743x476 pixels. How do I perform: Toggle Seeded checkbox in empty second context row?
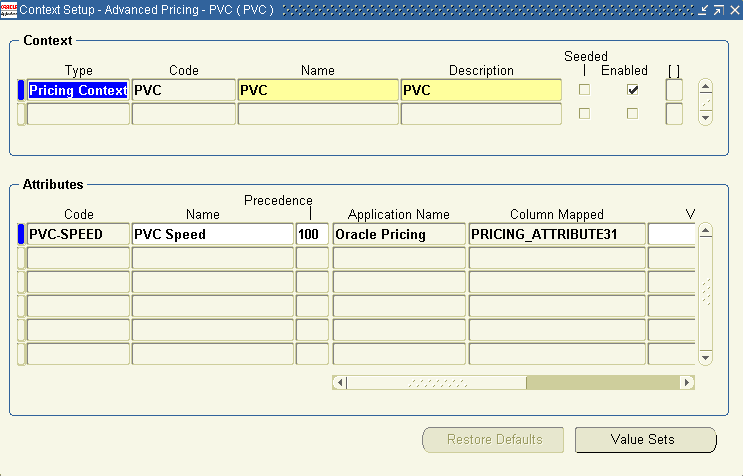(584, 114)
